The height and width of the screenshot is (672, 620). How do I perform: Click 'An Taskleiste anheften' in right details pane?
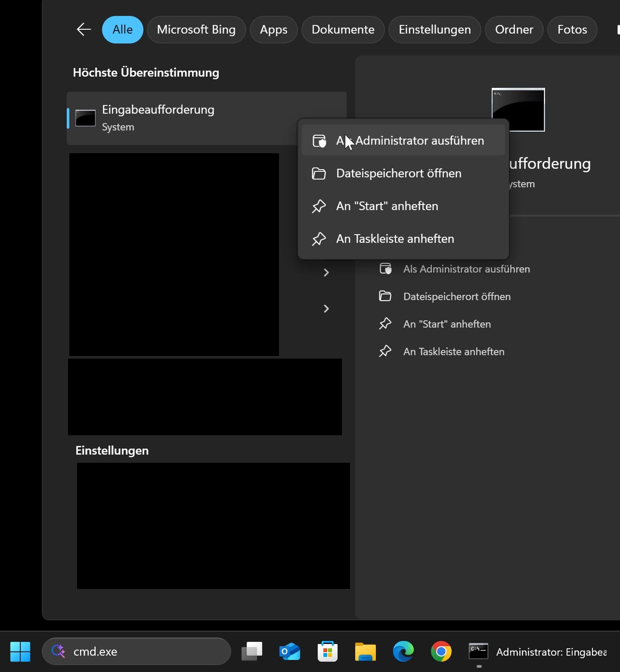(x=453, y=352)
